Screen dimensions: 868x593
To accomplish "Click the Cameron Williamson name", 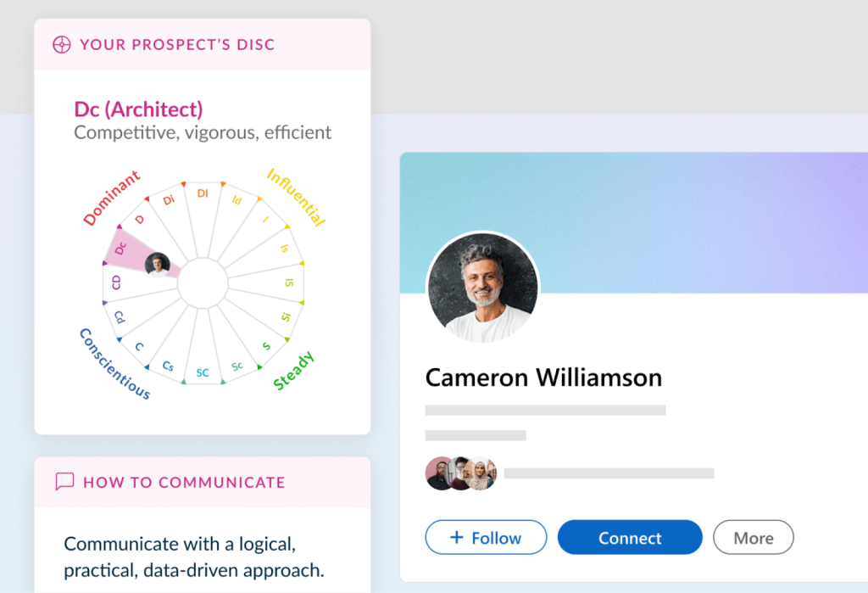I will [x=543, y=378].
